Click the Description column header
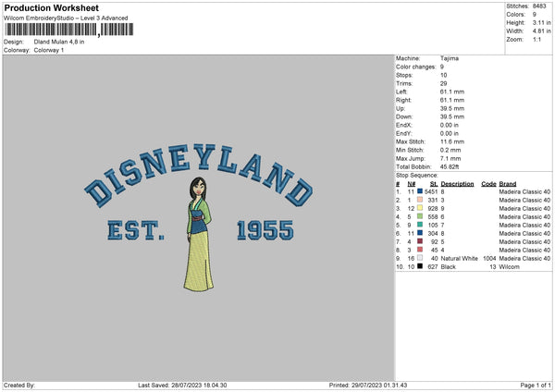 tap(457, 183)
